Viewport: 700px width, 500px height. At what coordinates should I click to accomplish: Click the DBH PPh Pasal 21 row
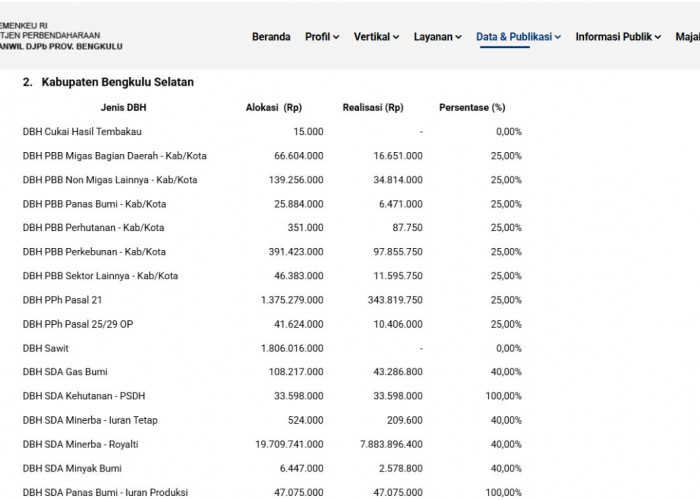pyautogui.click(x=272, y=300)
